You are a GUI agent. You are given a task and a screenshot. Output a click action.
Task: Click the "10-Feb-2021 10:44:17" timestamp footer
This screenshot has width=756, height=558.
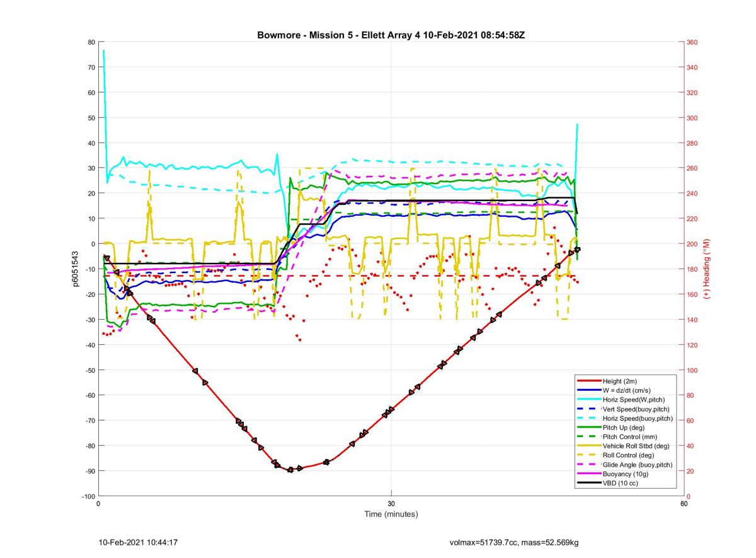139,542
